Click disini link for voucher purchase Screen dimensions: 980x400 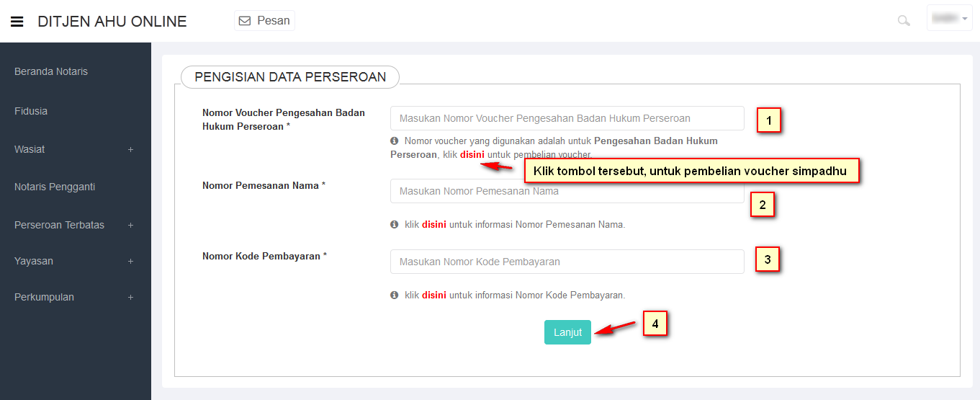[x=472, y=154]
